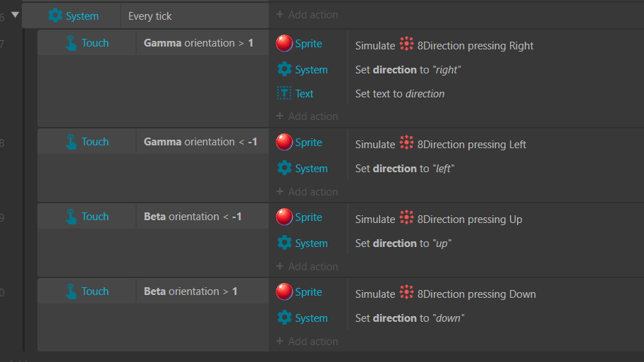Select the Set text to direction action
Image resolution: width=644 pixels, height=362 pixels.
pyautogui.click(x=400, y=94)
